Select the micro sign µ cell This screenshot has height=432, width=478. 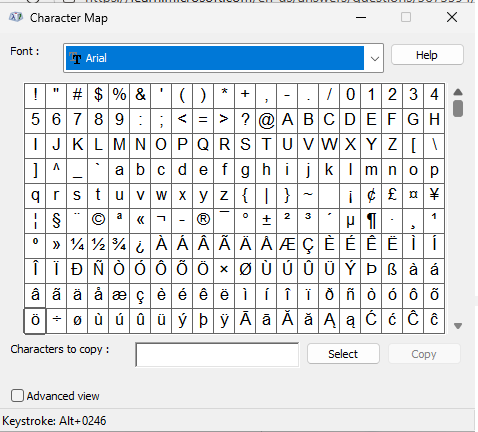(350, 220)
